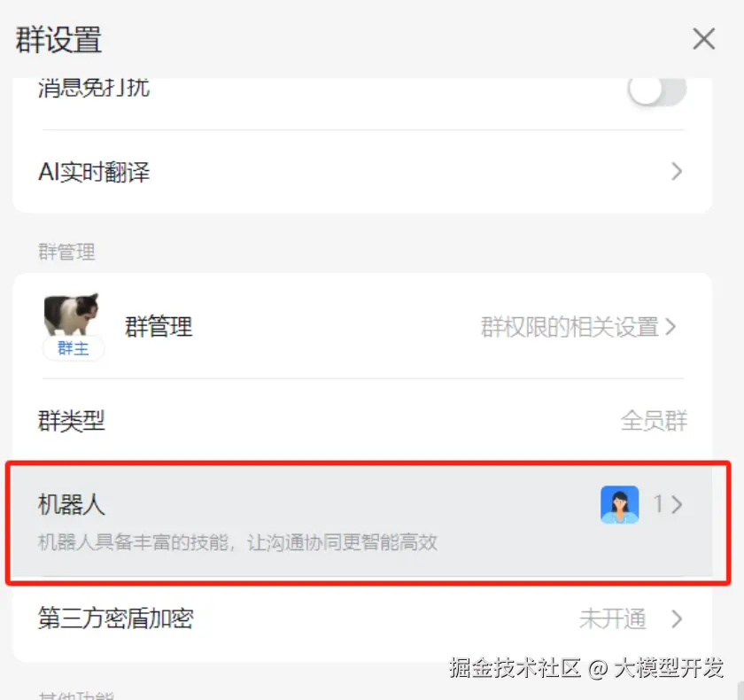
Task: Click the 未开通 status label
Action: click(x=613, y=619)
